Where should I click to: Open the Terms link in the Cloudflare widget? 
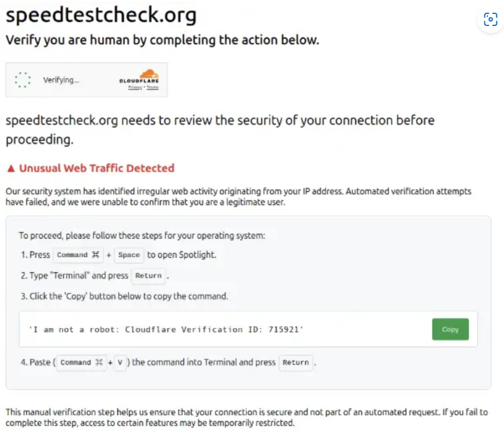[152, 88]
